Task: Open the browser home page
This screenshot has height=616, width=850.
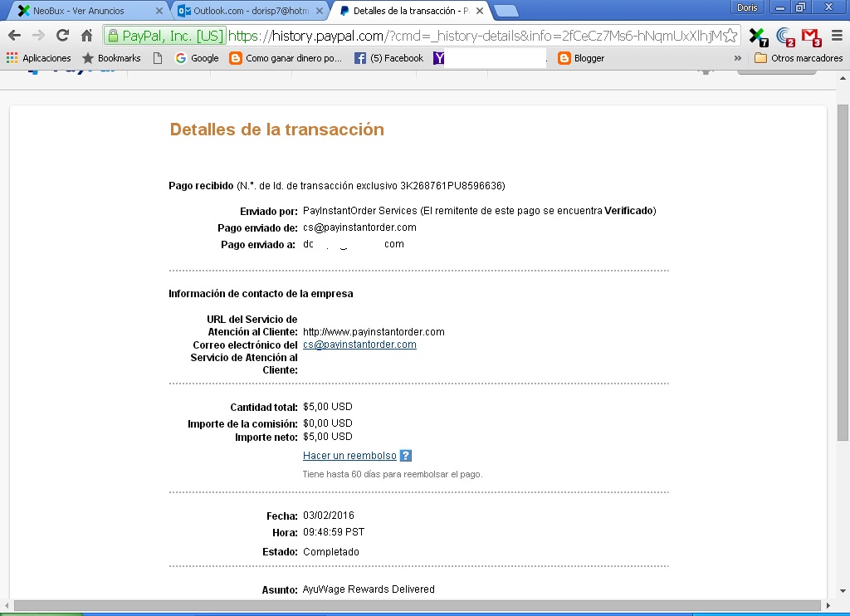Action: [86, 36]
